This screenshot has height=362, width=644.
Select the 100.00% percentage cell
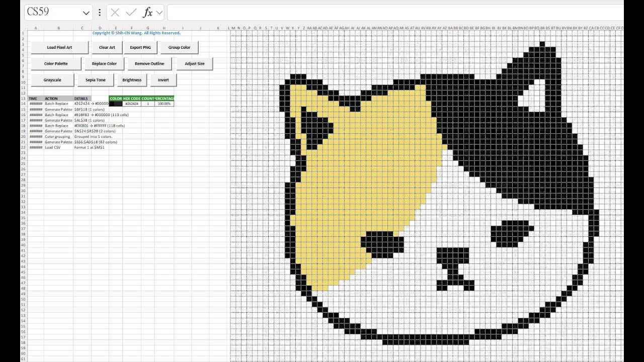click(164, 104)
